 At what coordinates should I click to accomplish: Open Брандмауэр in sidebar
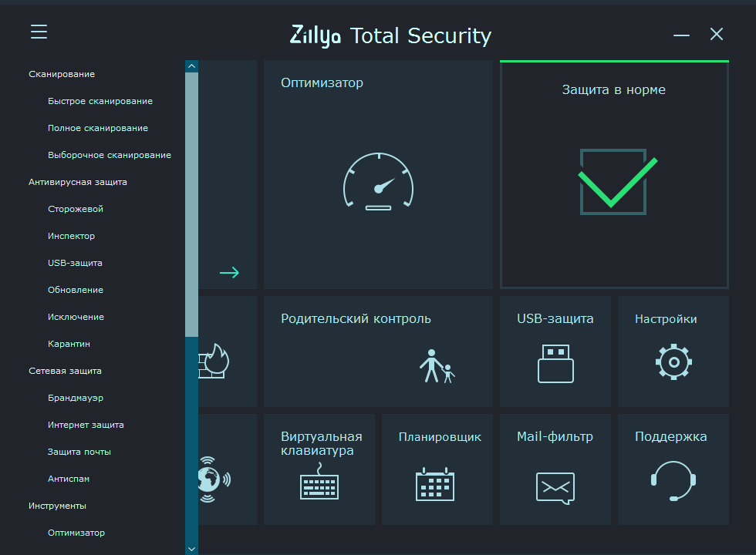[x=76, y=398]
